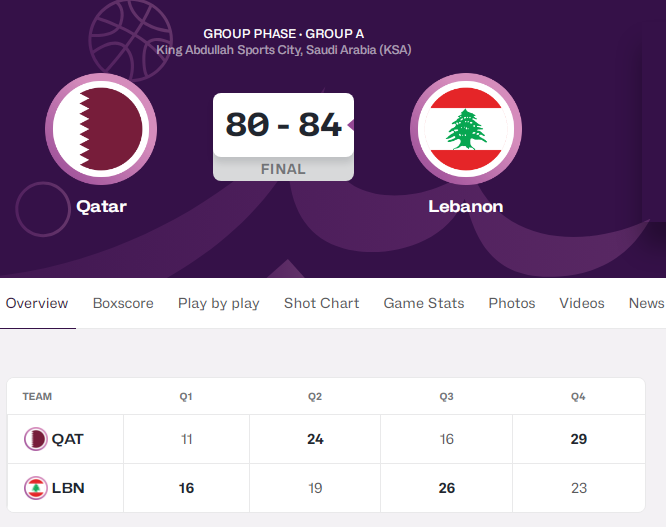
Task: Click Qatar's Q4 score of 29
Action: click(579, 439)
